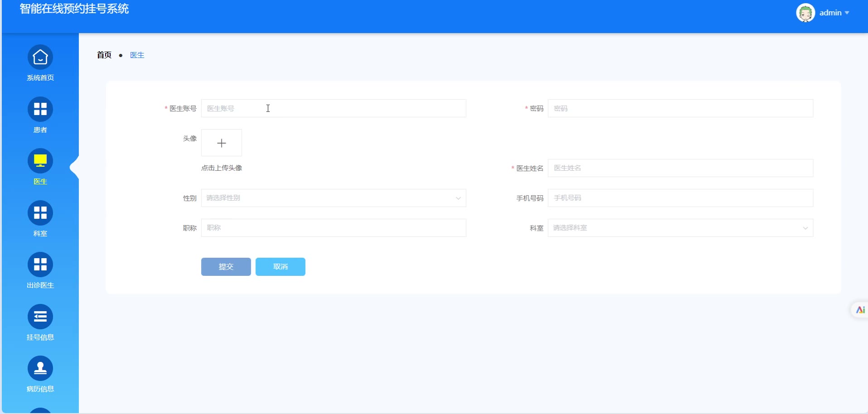
Task: Open the 病历信息 stamp icon
Action: pos(40,368)
